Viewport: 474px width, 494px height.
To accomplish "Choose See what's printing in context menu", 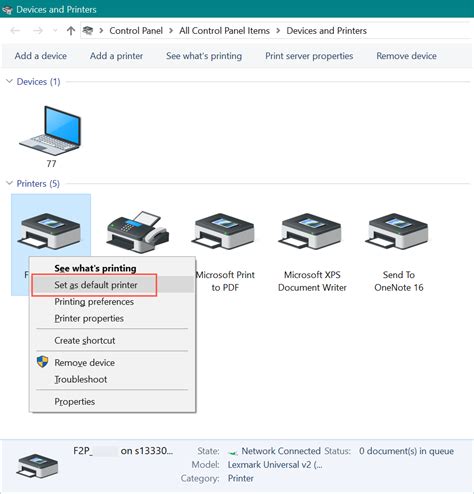I will [112, 268].
